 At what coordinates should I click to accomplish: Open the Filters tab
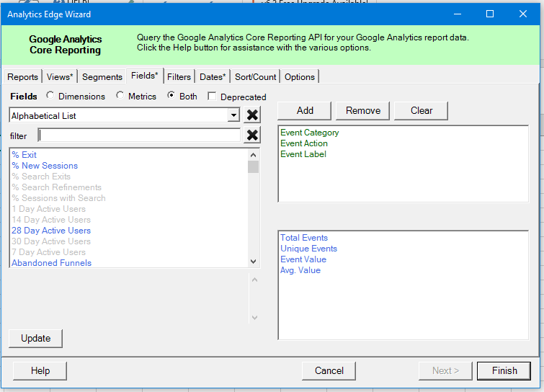pos(179,77)
